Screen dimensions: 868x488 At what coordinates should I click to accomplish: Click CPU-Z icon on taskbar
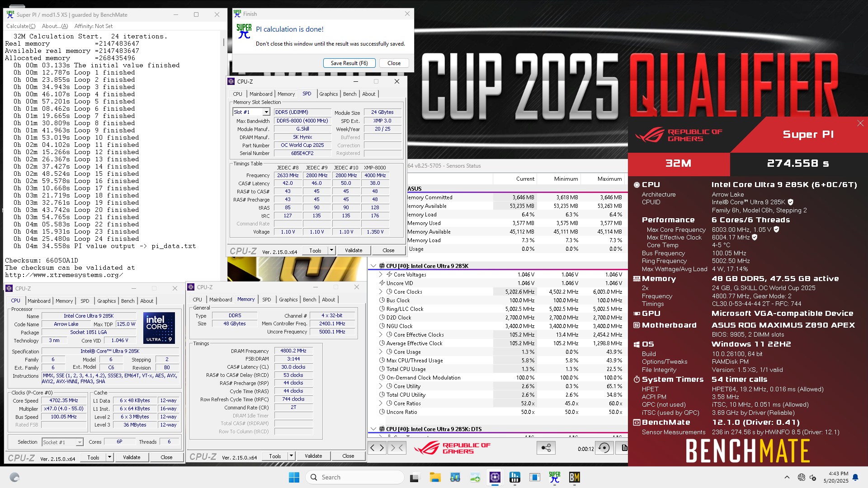pos(495,477)
